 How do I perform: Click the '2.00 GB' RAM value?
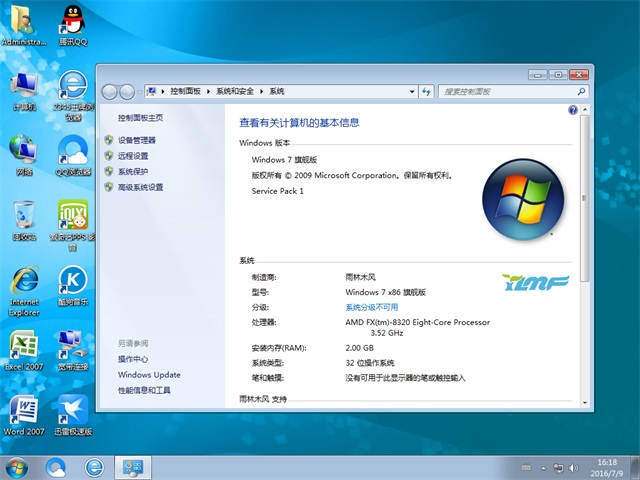click(x=360, y=348)
